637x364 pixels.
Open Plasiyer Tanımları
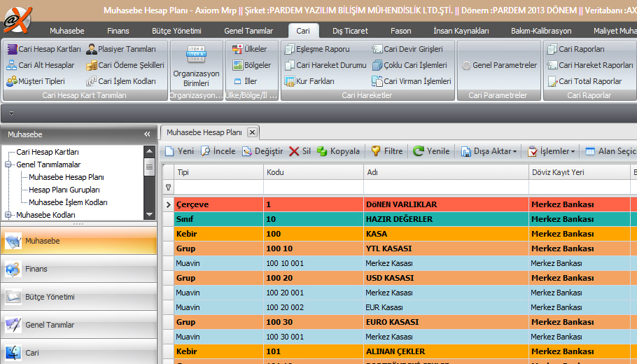coord(121,49)
